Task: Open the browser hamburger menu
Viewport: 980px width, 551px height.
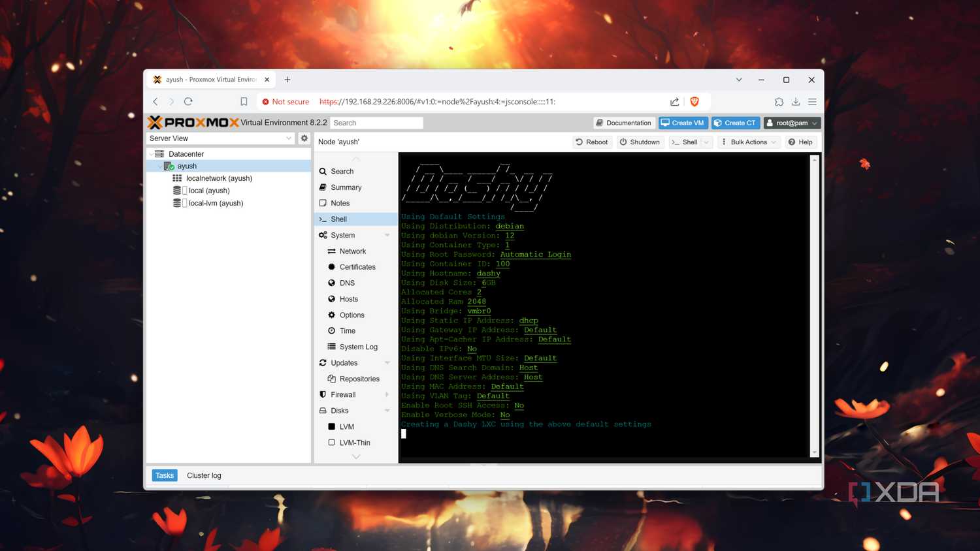Action: pyautogui.click(x=812, y=102)
